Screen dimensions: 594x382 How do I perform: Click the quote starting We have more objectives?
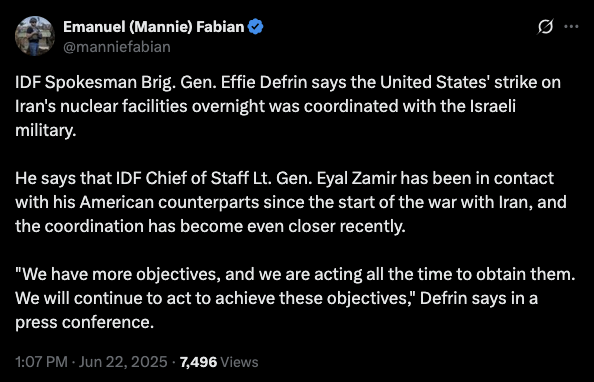(295, 274)
